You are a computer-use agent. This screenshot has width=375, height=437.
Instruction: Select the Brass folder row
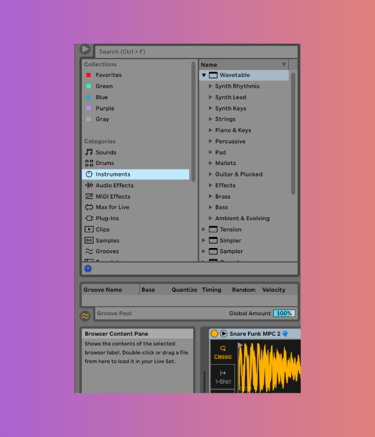245,196
